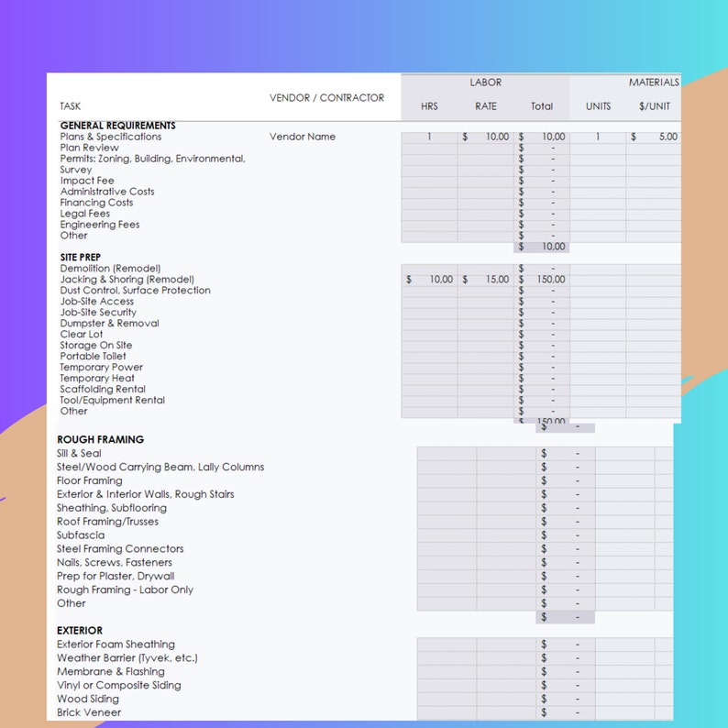Select the Scaffolding Rental task
Screen dimensions: 728x728
click(x=103, y=389)
